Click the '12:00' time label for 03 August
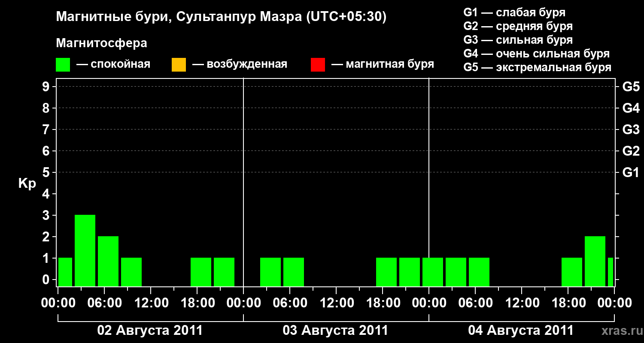This screenshot has width=644, height=343. (x=336, y=303)
